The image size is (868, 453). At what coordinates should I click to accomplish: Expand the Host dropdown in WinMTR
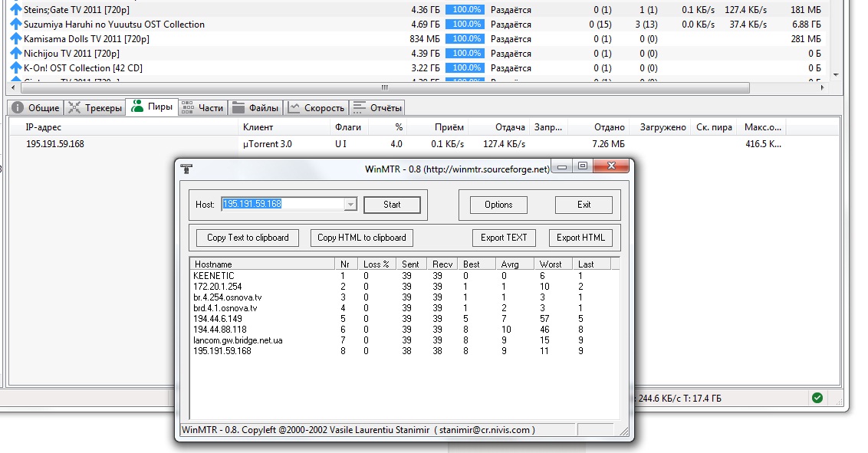(350, 205)
